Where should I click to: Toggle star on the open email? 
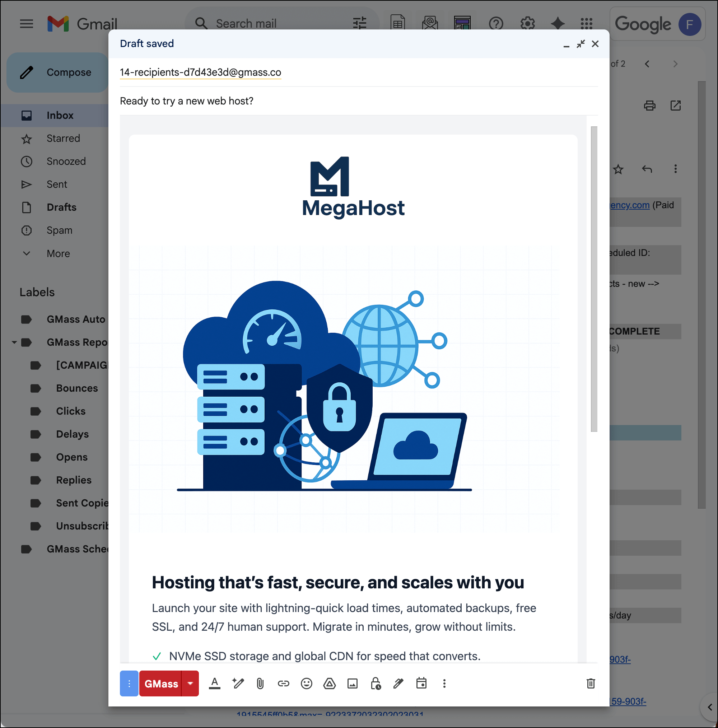pyautogui.click(x=618, y=169)
